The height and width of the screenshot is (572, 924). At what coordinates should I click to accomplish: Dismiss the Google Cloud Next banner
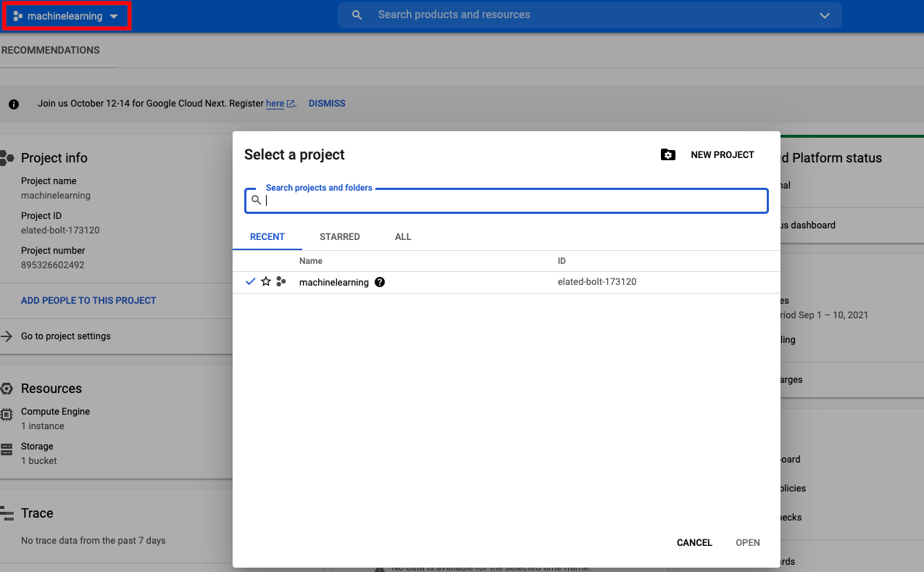[327, 104]
